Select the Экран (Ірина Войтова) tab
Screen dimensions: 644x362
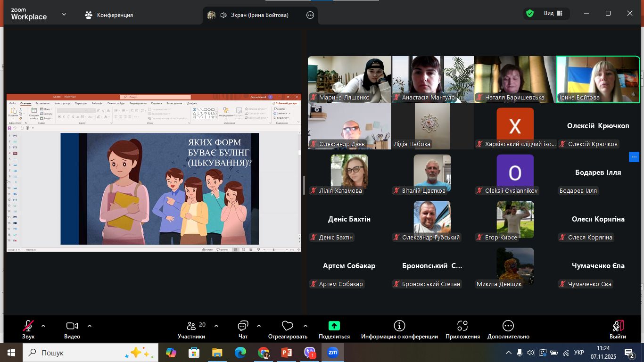tap(255, 15)
